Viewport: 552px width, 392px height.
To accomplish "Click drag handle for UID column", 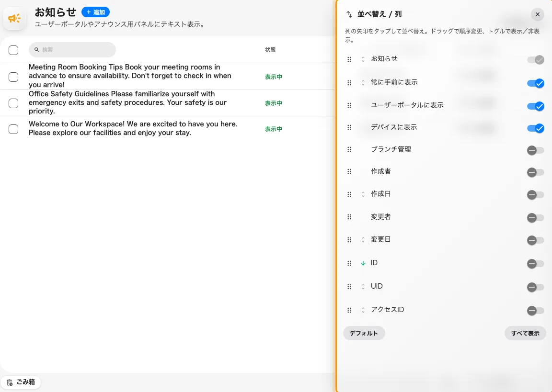I will tap(349, 287).
